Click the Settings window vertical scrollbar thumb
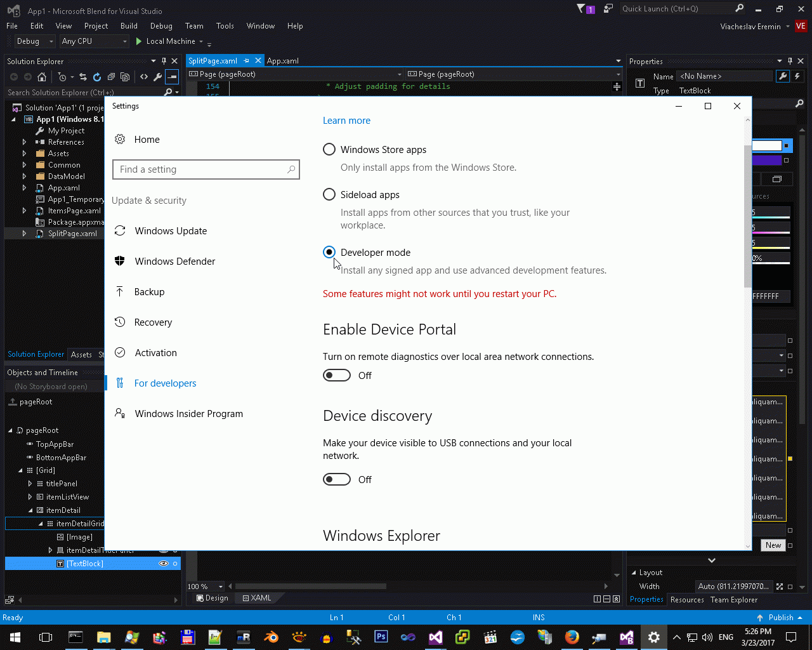The height and width of the screenshot is (650, 812). (747, 216)
